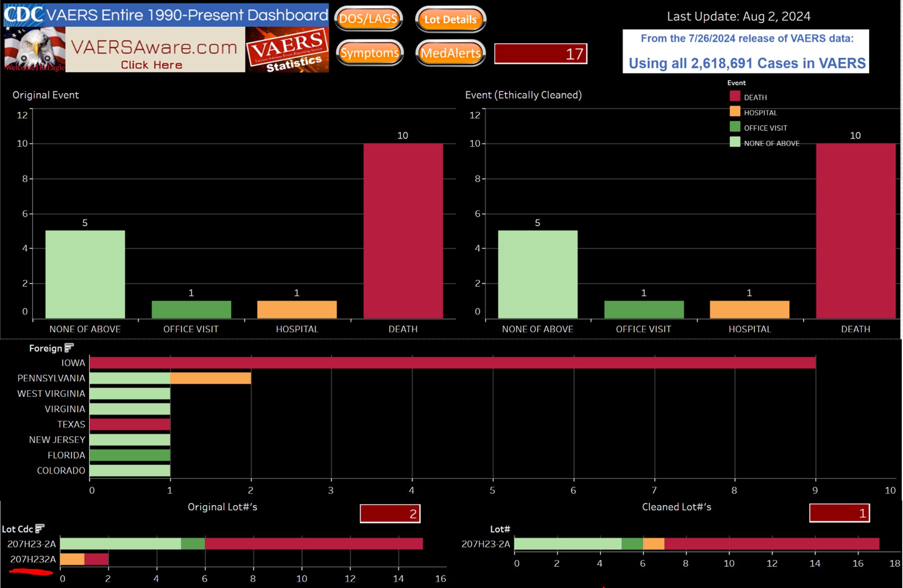The height and width of the screenshot is (588, 903).
Task: Click the dashboard title VAERS Entire 1990-Present
Action: 187,15
